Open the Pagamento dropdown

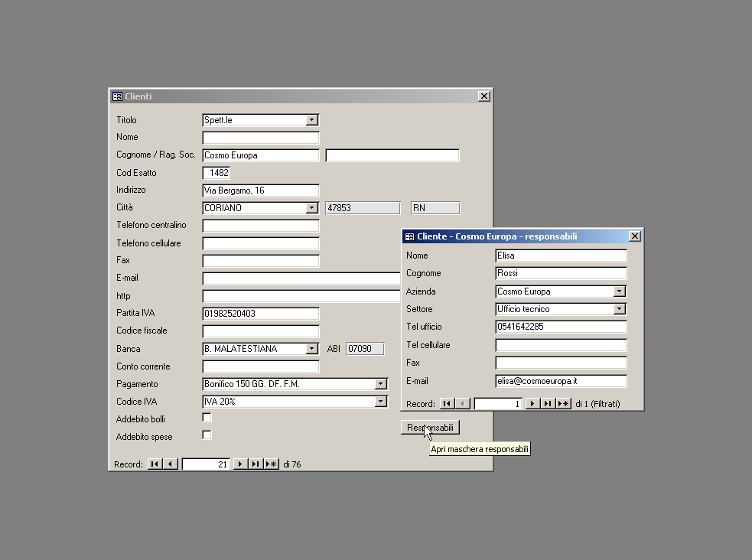pyautogui.click(x=381, y=383)
